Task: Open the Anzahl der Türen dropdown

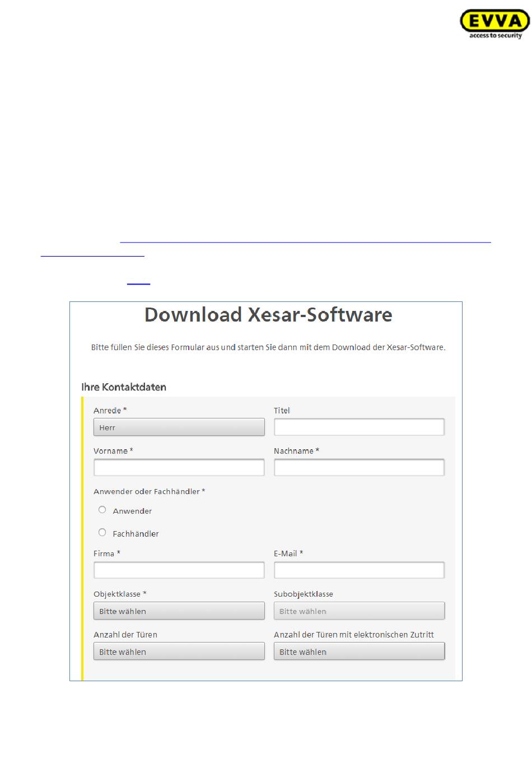Action: tap(179, 651)
